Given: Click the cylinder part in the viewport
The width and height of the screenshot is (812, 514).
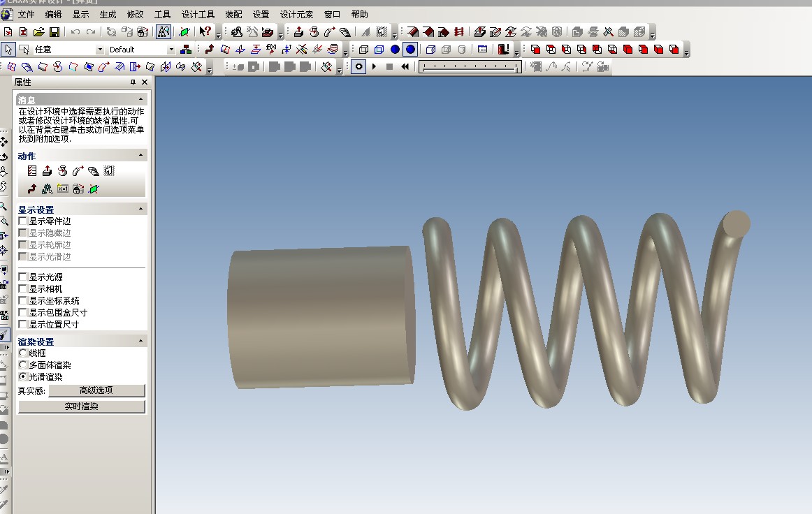Looking at the screenshot, I should (x=321, y=317).
